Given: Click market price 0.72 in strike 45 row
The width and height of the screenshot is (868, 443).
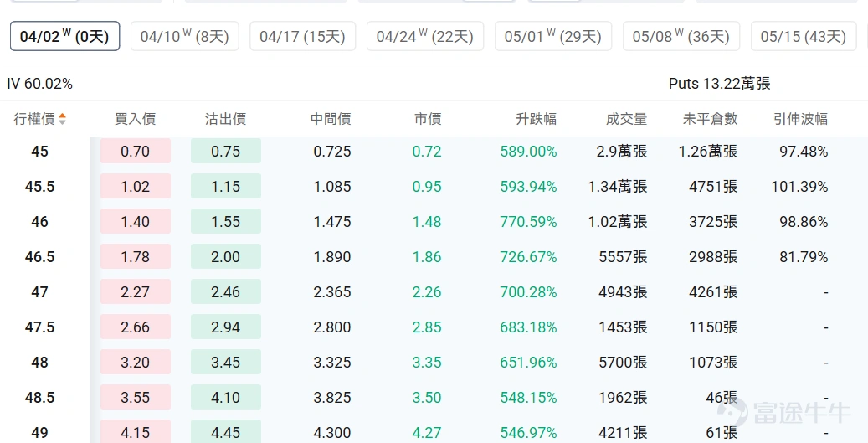Looking at the screenshot, I should coord(427,152).
